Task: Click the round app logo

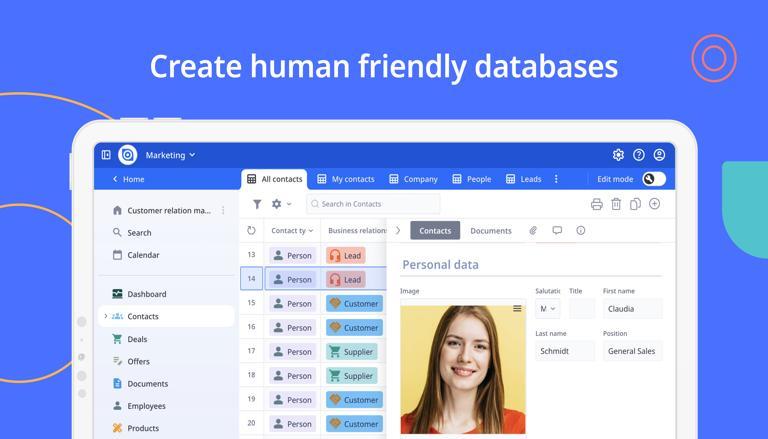Action: pos(127,155)
